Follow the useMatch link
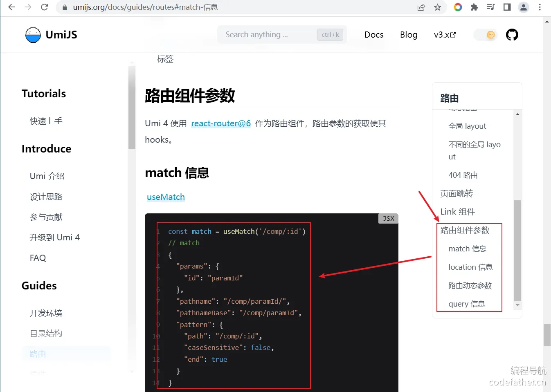Viewport: 551px width, 392px height. (166, 197)
